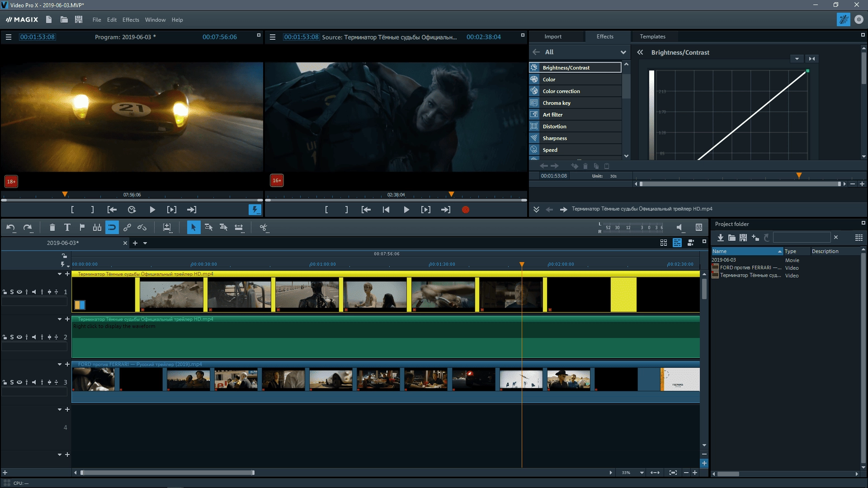This screenshot has height=488, width=868.
Task: Group objects with the link icon
Action: point(127,227)
